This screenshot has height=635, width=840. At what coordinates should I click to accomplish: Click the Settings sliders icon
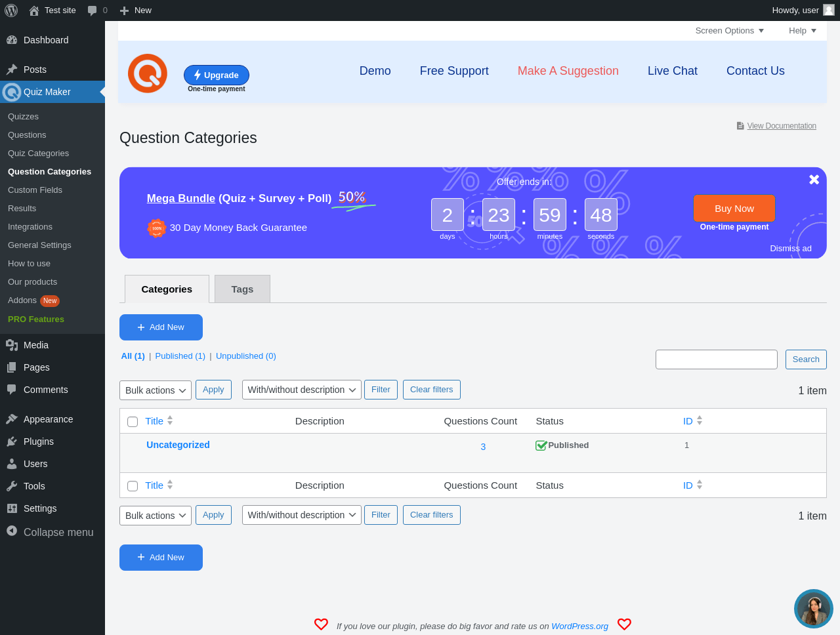[12, 508]
